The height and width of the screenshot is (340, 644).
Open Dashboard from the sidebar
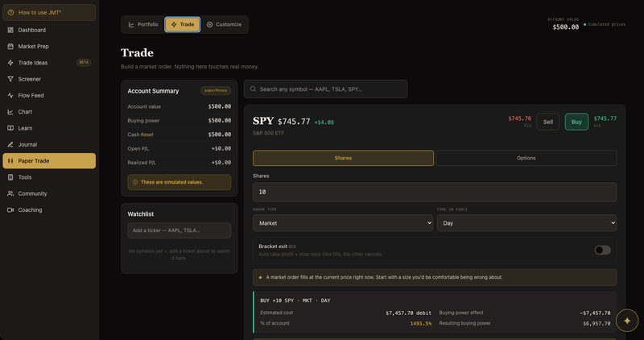pyautogui.click(x=49, y=30)
